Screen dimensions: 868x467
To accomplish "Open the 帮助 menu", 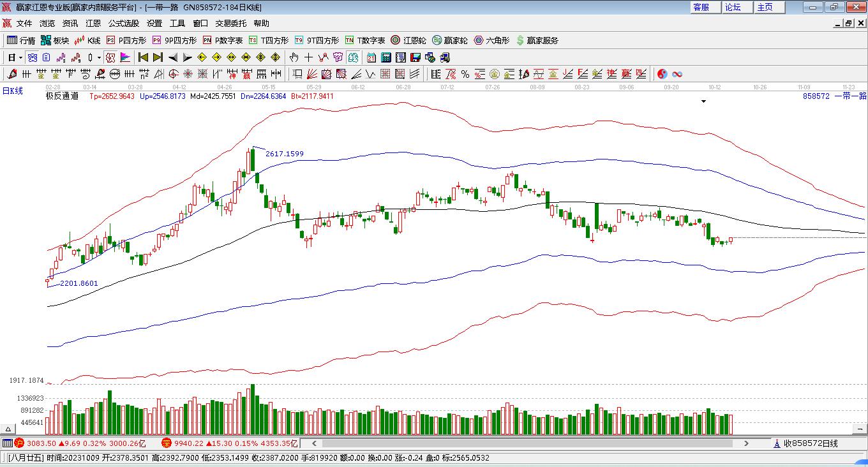I will tap(262, 24).
